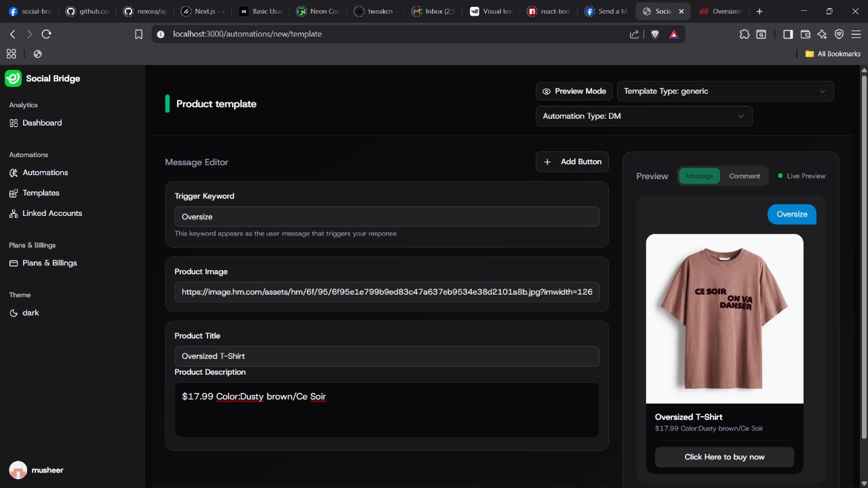Viewport: 868px width, 488px height.
Task: Open Dashboard from the sidebar
Action: click(41, 123)
